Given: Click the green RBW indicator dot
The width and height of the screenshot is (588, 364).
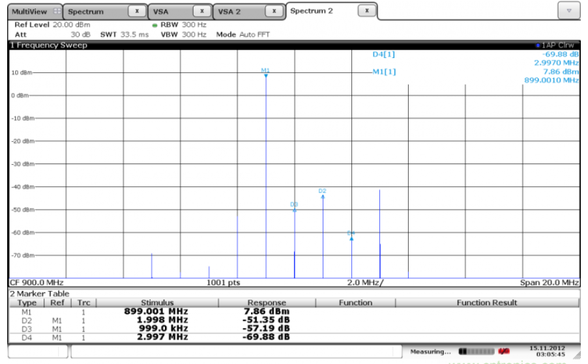Looking at the screenshot, I should click(154, 25).
